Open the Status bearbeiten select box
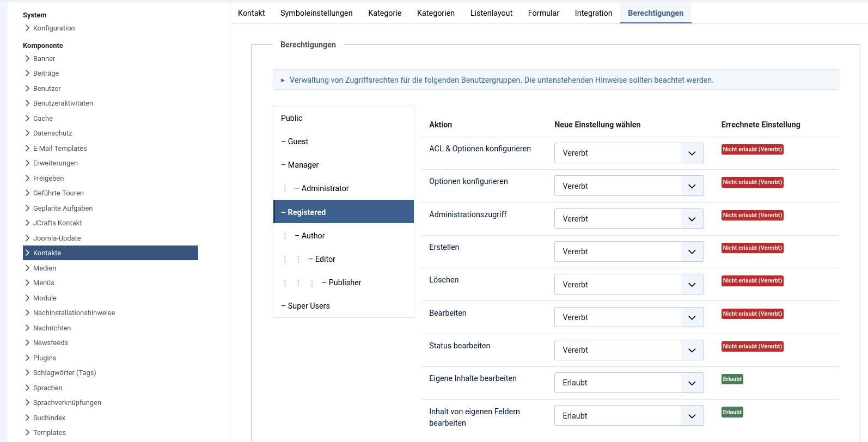Viewport: 868px width, 442px height. 628,350
